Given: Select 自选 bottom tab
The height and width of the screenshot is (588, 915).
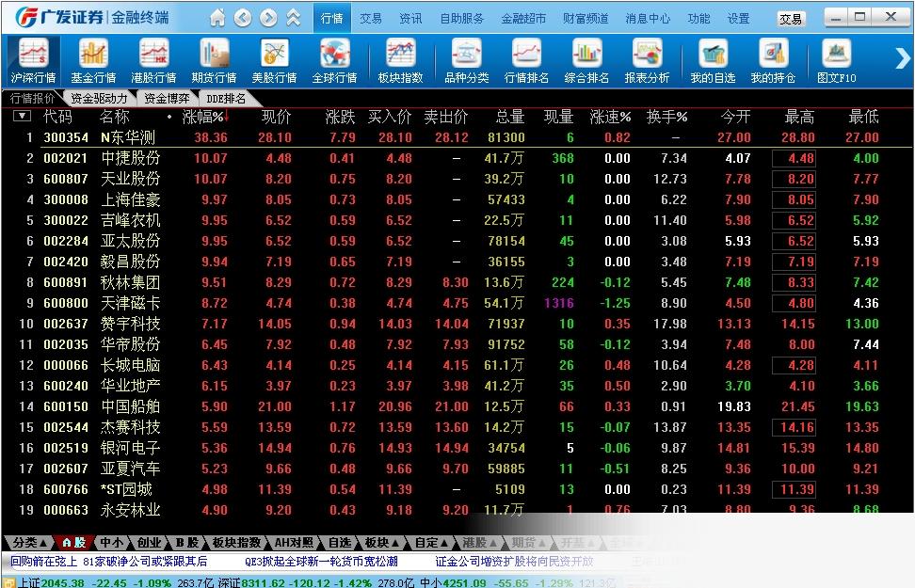Looking at the screenshot, I should (339, 543).
